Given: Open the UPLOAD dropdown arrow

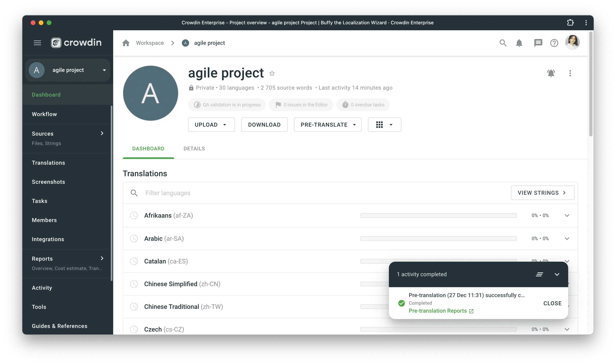Looking at the screenshot, I should point(225,125).
